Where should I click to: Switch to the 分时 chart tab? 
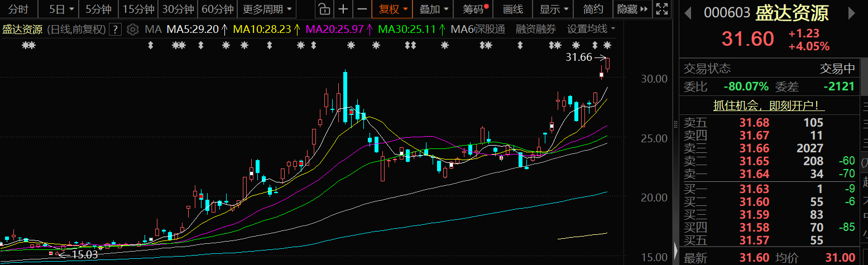[x=18, y=9]
